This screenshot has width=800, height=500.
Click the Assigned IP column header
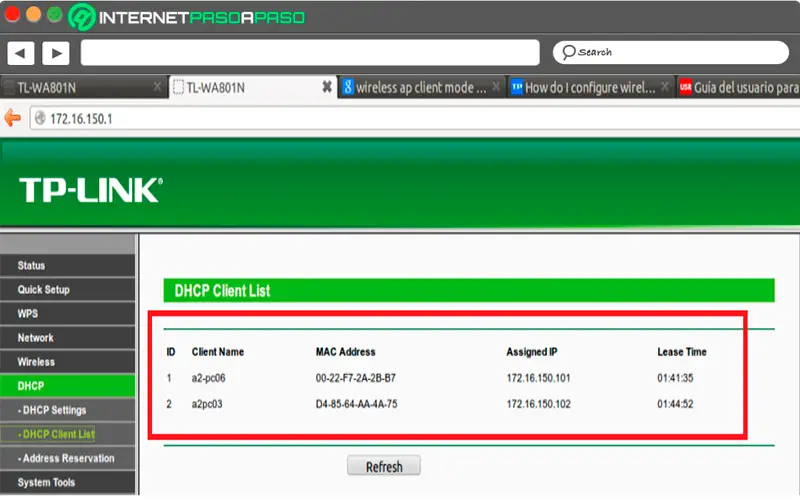[532, 352]
